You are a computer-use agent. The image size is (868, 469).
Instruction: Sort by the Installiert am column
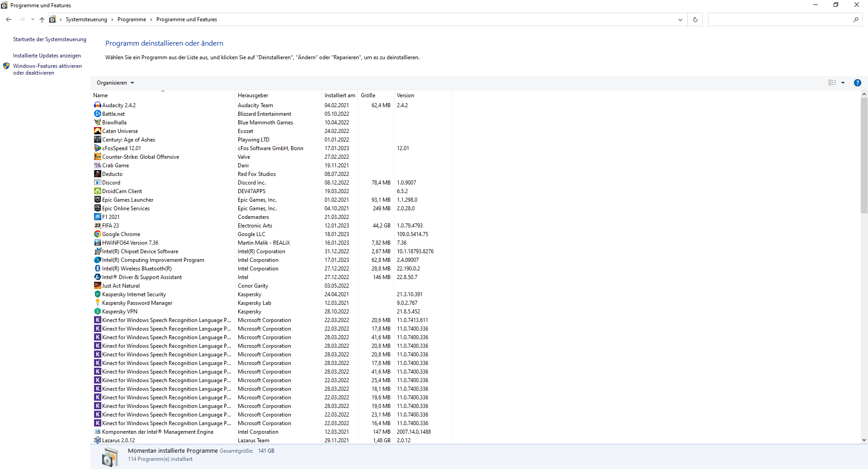click(x=340, y=95)
